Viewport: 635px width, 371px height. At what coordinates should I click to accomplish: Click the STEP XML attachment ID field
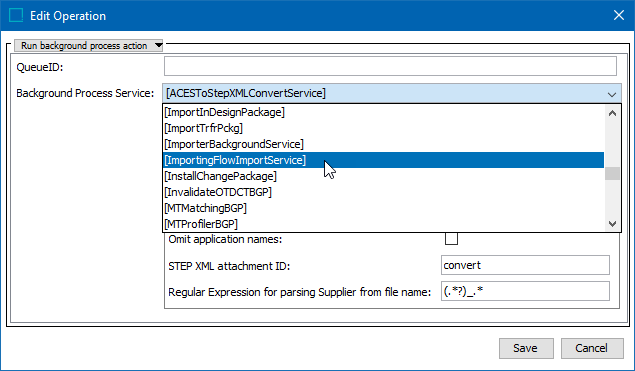pyautogui.click(x=525, y=265)
